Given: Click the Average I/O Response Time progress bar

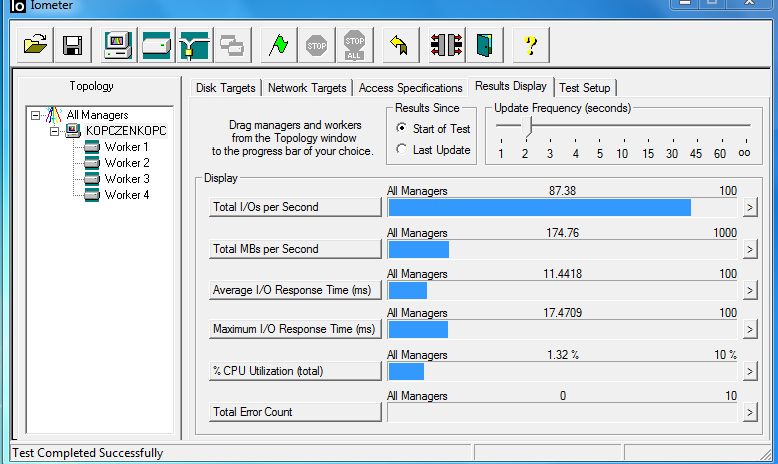Looking at the screenshot, I should pyautogui.click(x=563, y=291).
